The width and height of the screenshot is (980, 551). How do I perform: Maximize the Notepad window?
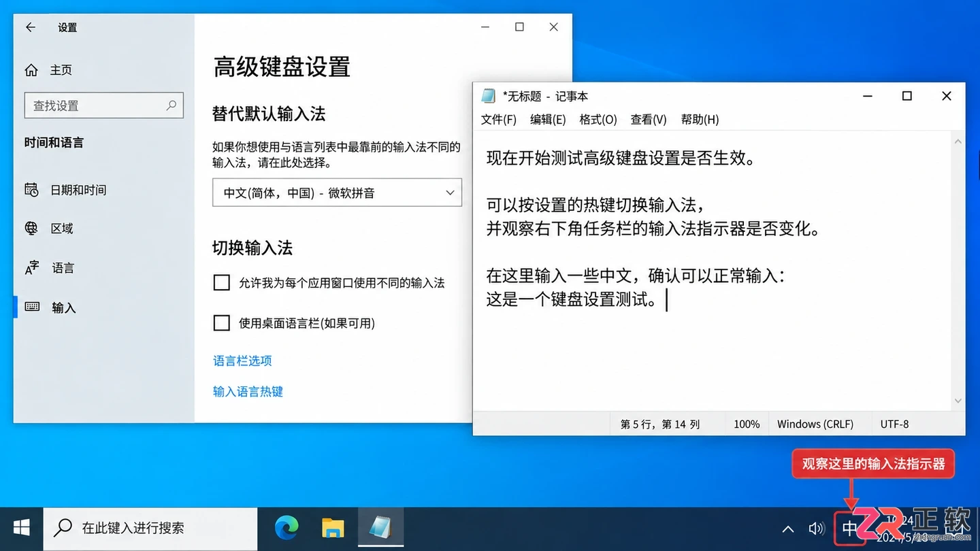(x=906, y=96)
